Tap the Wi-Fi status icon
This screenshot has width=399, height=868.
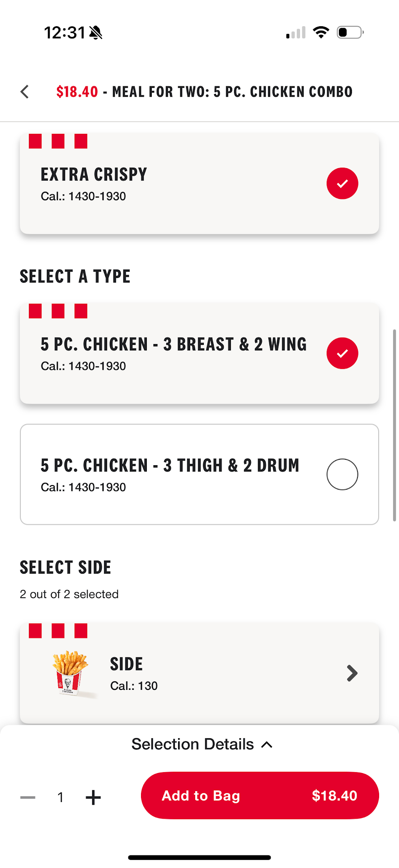coord(321,33)
